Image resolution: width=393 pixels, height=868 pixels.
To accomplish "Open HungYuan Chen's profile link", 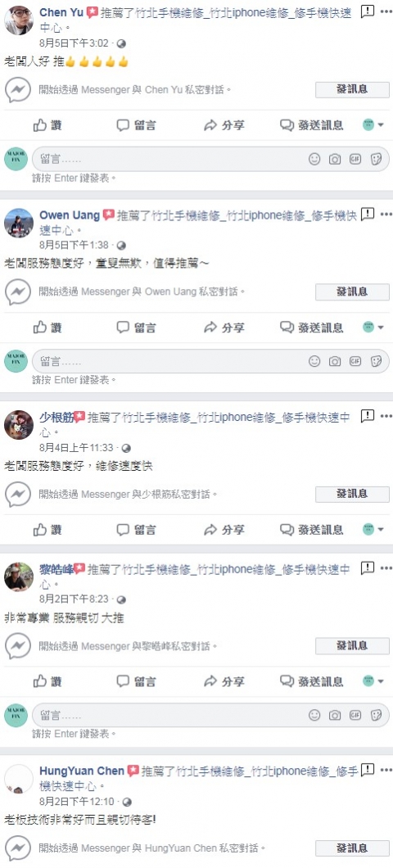I will 82,771.
